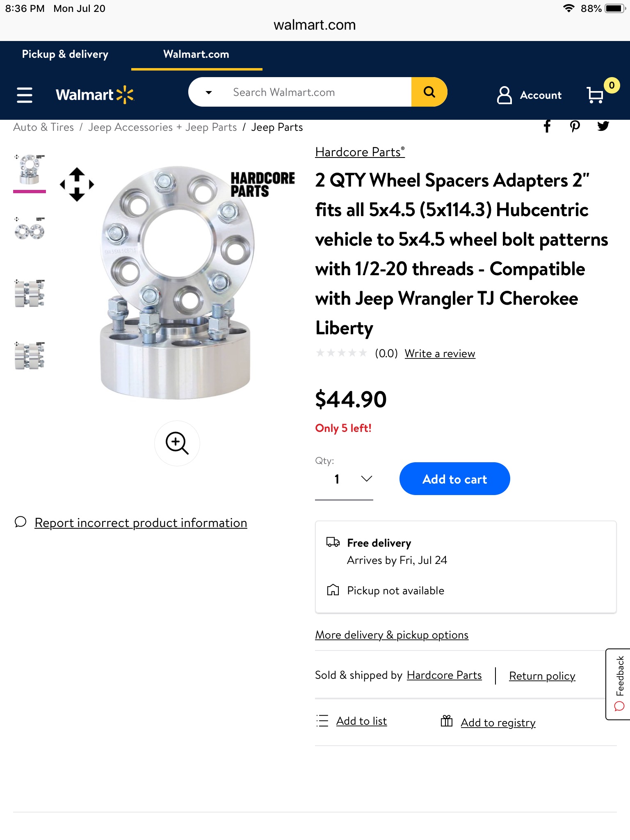Share product on Pinterest icon
This screenshot has height=840, width=630.
575,126
